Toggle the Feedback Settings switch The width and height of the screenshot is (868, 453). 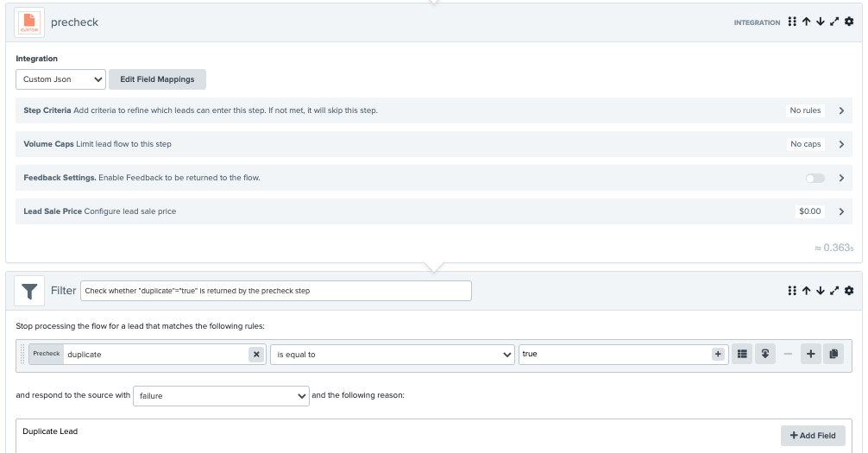click(x=815, y=178)
